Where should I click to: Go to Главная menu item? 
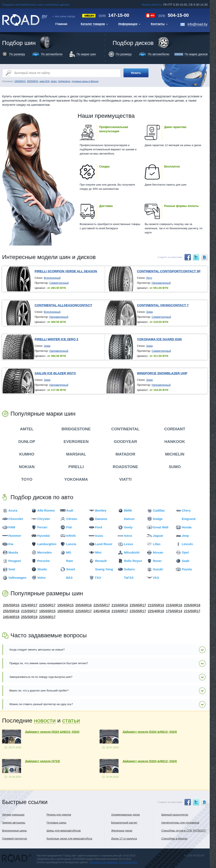(61, 24)
